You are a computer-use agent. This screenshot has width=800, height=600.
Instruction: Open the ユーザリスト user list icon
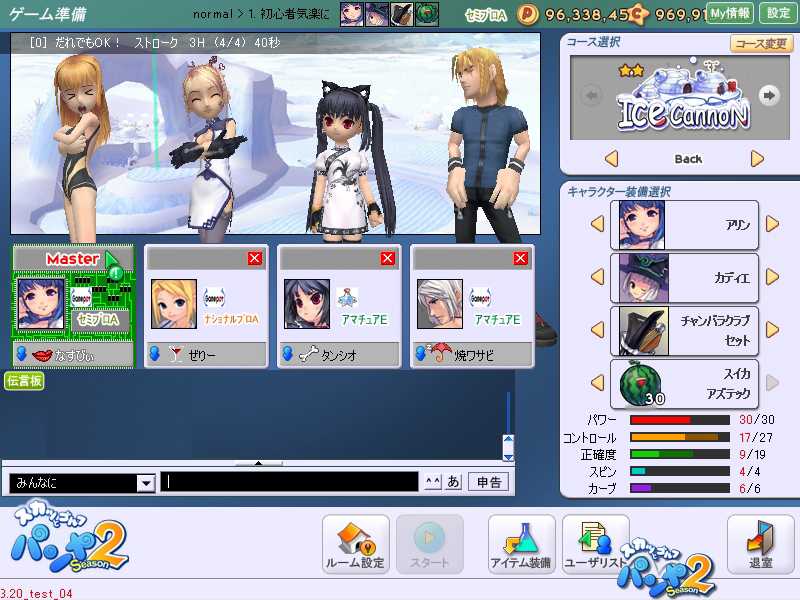[x=595, y=542]
